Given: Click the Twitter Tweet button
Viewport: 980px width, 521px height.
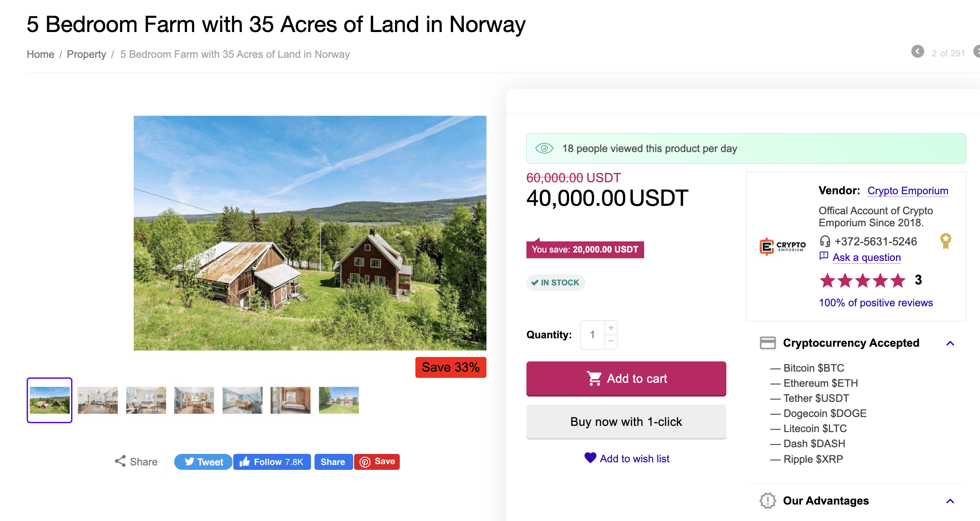Looking at the screenshot, I should 203,462.
